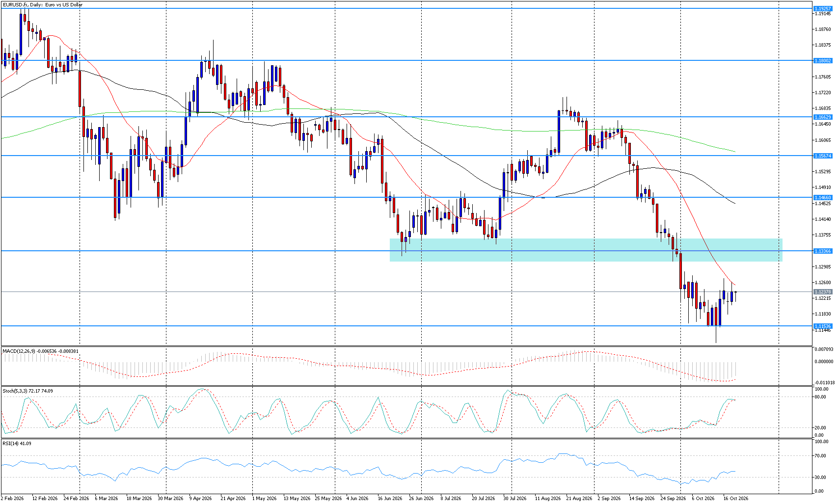The width and height of the screenshot is (838, 504).
Task: Select the blue 1.18002 price level tag
Action: click(x=823, y=61)
